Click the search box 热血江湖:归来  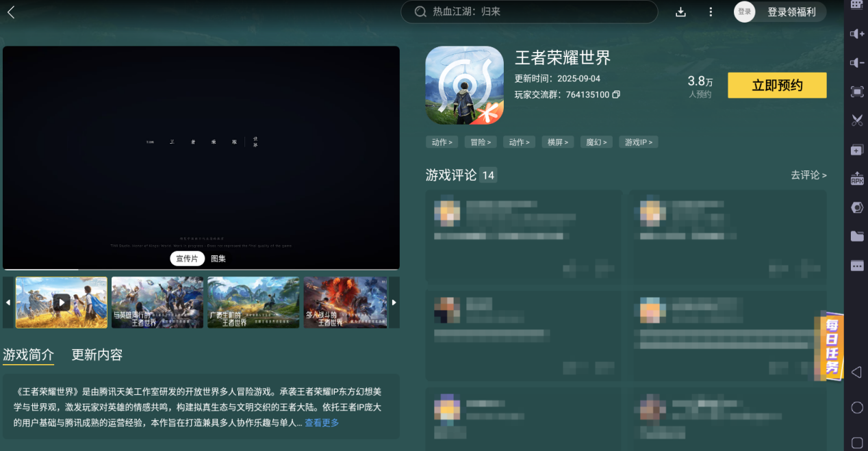[528, 12]
